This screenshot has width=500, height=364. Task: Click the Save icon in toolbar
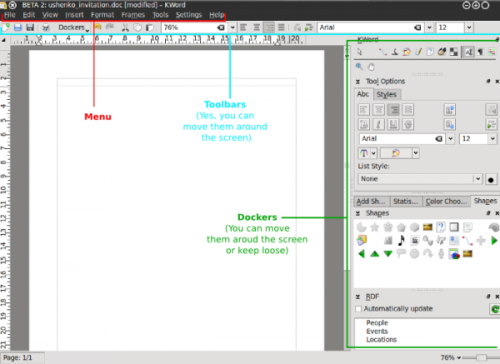[18, 28]
